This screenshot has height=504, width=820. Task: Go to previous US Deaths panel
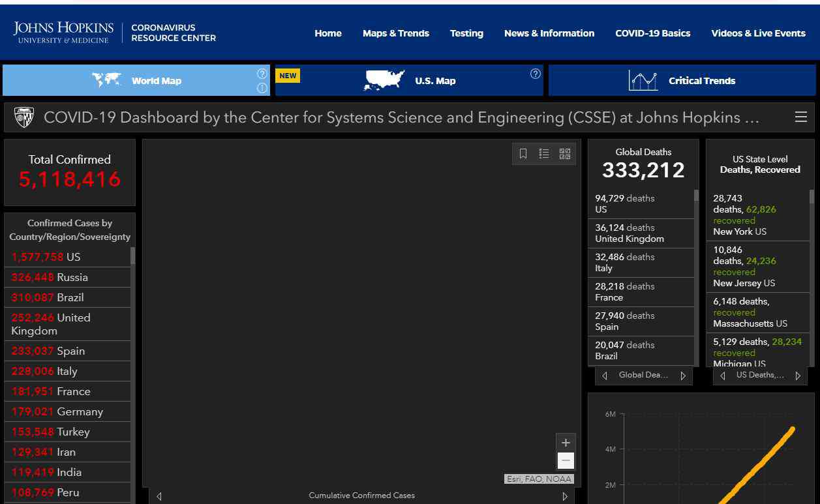pos(723,376)
